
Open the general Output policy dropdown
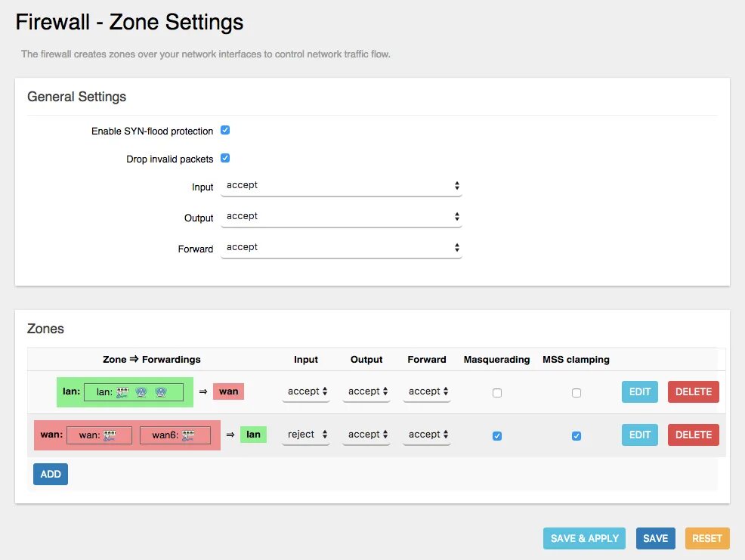click(x=341, y=217)
